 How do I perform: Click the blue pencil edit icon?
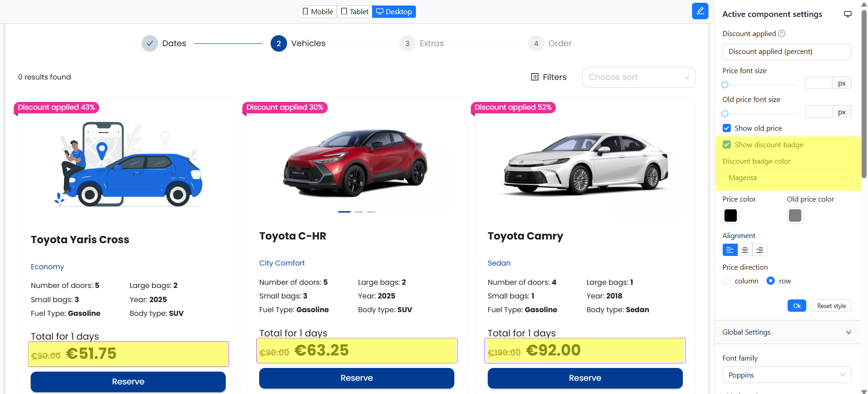[700, 11]
